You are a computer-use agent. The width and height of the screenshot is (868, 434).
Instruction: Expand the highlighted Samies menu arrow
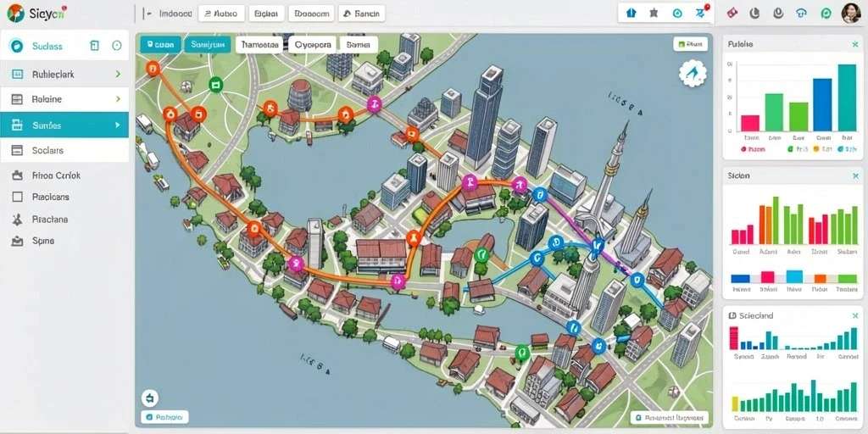117,125
